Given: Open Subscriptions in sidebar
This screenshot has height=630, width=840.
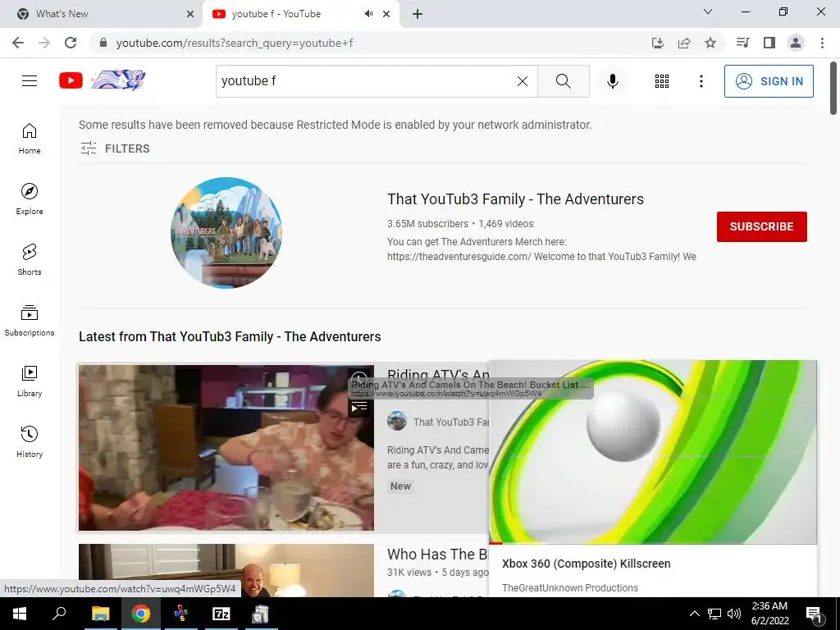Looking at the screenshot, I should 30,321.
